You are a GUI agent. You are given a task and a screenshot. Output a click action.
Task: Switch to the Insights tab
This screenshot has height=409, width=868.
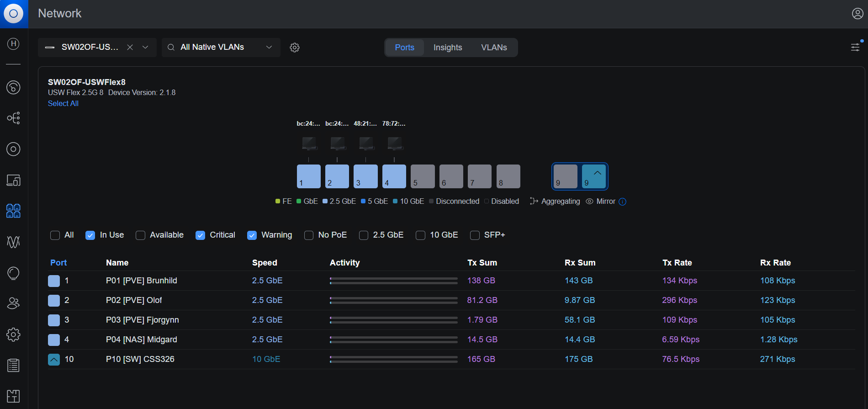point(448,48)
